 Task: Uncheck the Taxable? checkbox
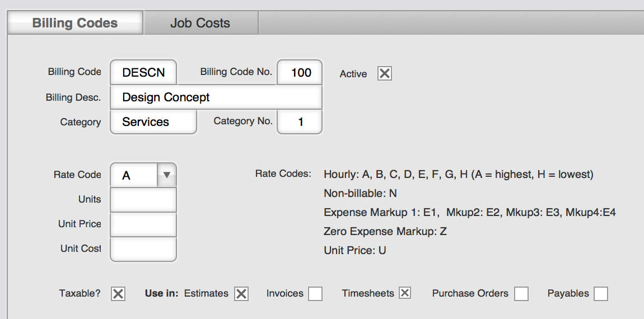pyautogui.click(x=118, y=294)
